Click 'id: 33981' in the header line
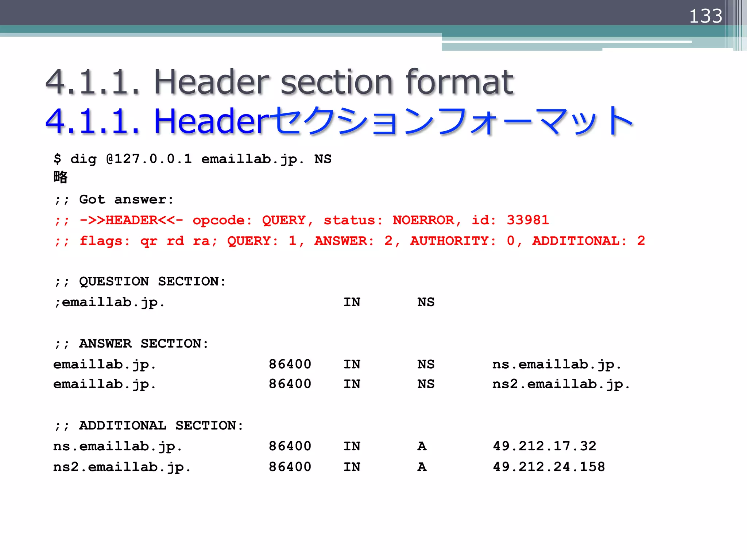747x560 pixels. (510, 220)
